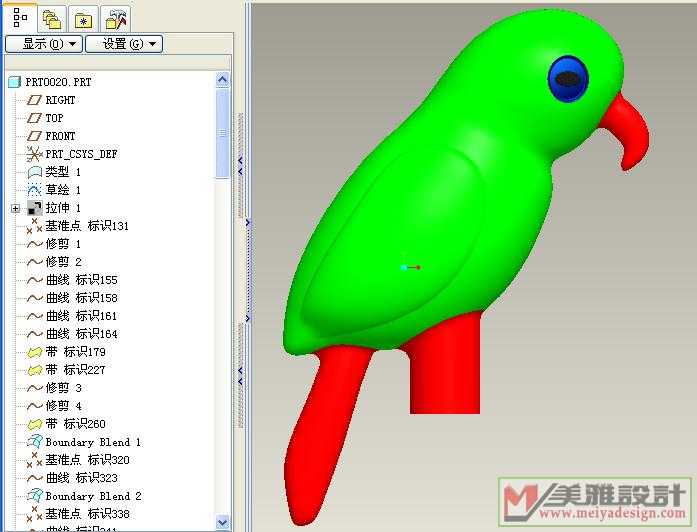Select the 草绘 1 sketch icon
Image resolution: width=697 pixels, height=532 pixels.
34,190
